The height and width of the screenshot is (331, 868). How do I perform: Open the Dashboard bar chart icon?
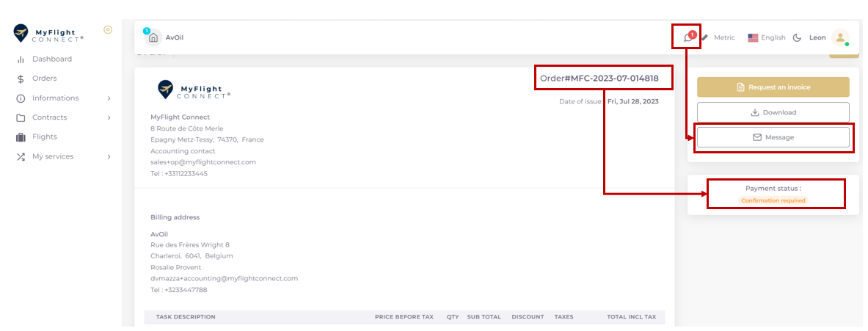[21, 59]
